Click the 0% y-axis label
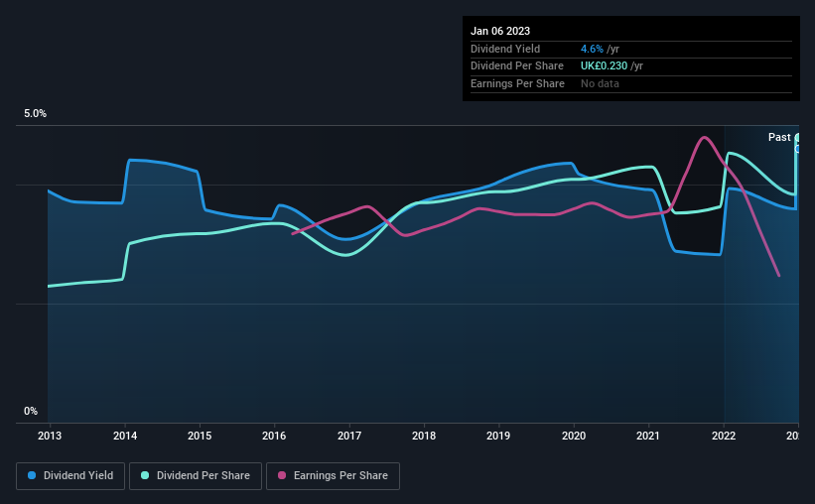The width and height of the screenshot is (815, 504). 31,411
